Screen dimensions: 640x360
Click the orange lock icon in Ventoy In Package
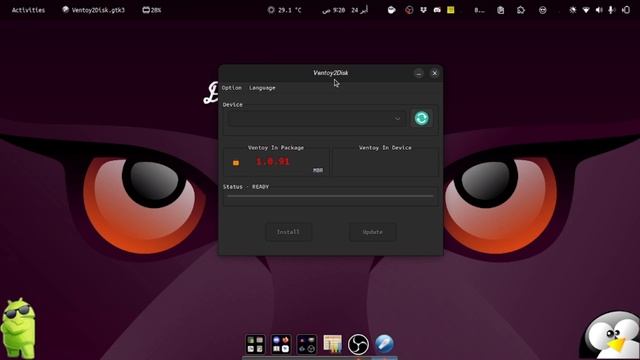click(x=236, y=163)
